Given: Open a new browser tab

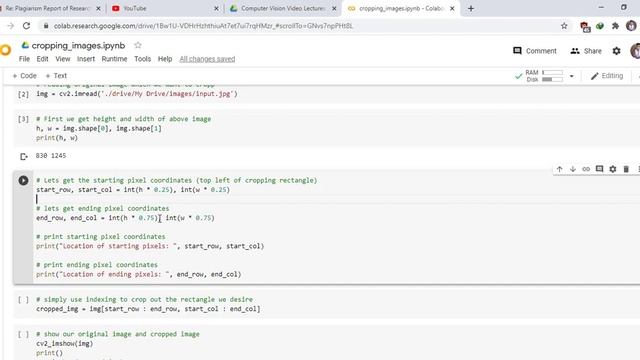Looking at the screenshot, I should [471, 8].
